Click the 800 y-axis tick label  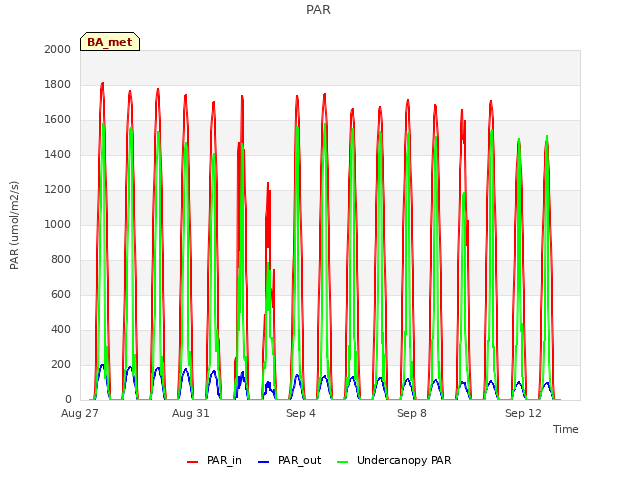pos(61,260)
